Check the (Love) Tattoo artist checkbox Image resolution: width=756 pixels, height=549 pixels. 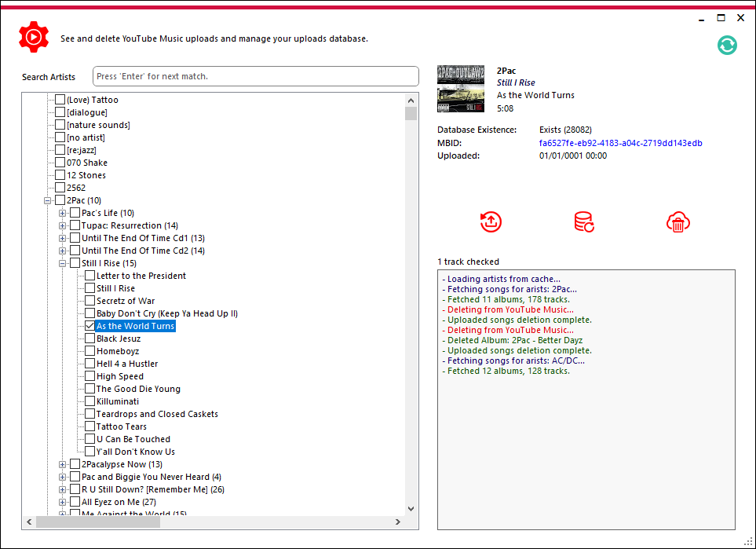click(60, 100)
